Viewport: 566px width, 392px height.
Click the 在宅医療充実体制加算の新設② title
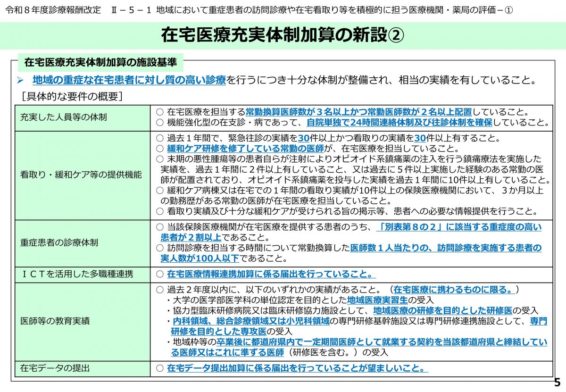[283, 34]
